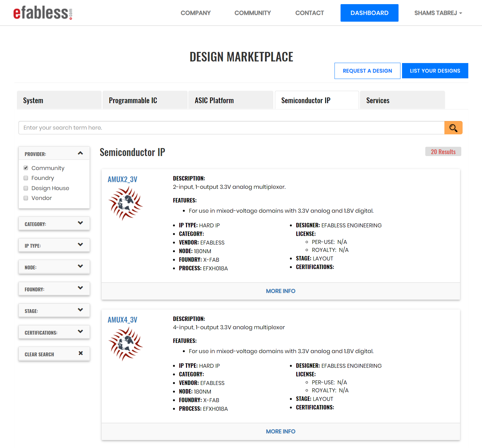Go to the Contact page
Image resolution: width=482 pixels, height=448 pixels.
pyautogui.click(x=309, y=13)
